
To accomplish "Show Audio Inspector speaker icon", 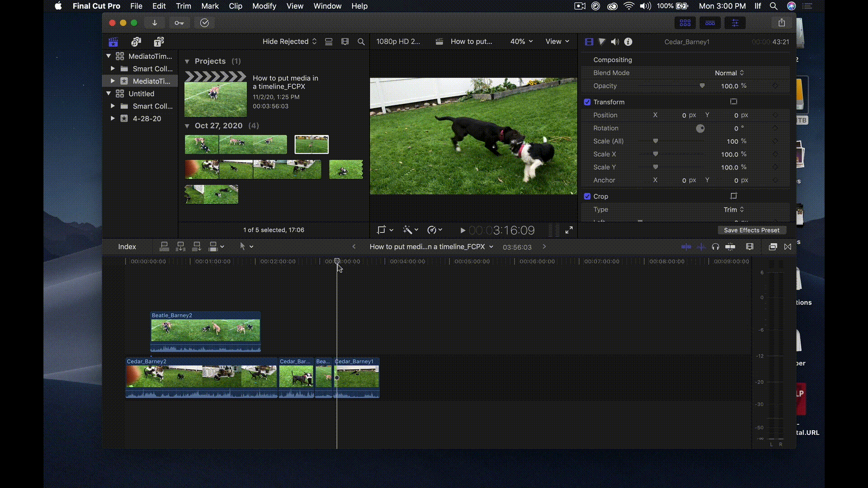I will 615,42.
